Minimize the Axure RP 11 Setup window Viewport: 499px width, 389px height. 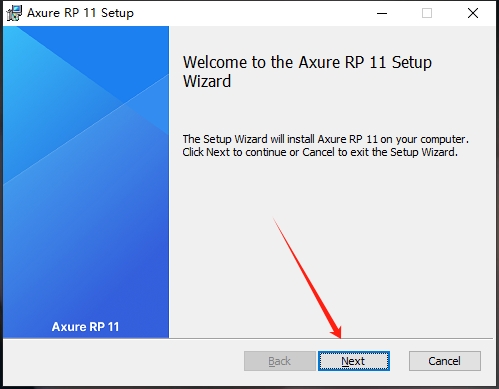tap(382, 13)
